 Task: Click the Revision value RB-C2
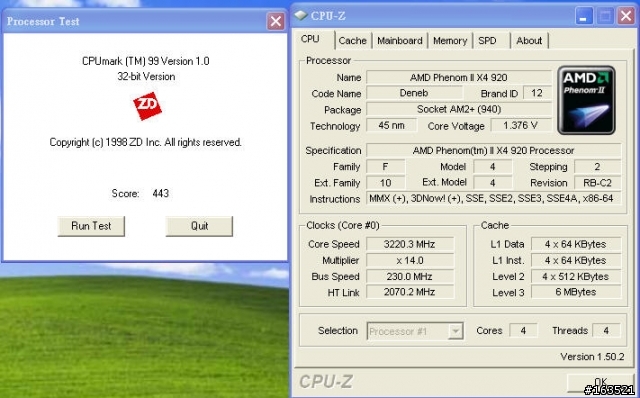coord(598,182)
